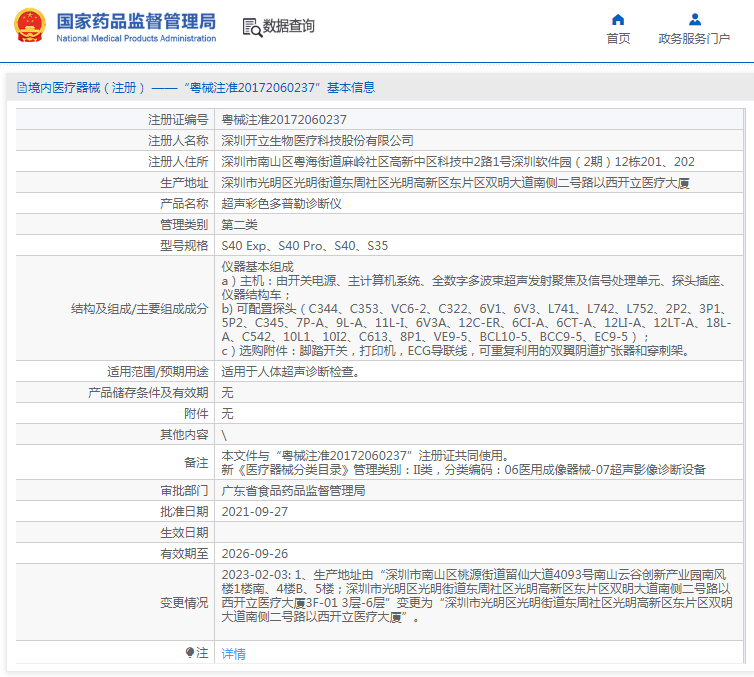Click the 有效期至 label
The image size is (754, 677).
[184, 554]
